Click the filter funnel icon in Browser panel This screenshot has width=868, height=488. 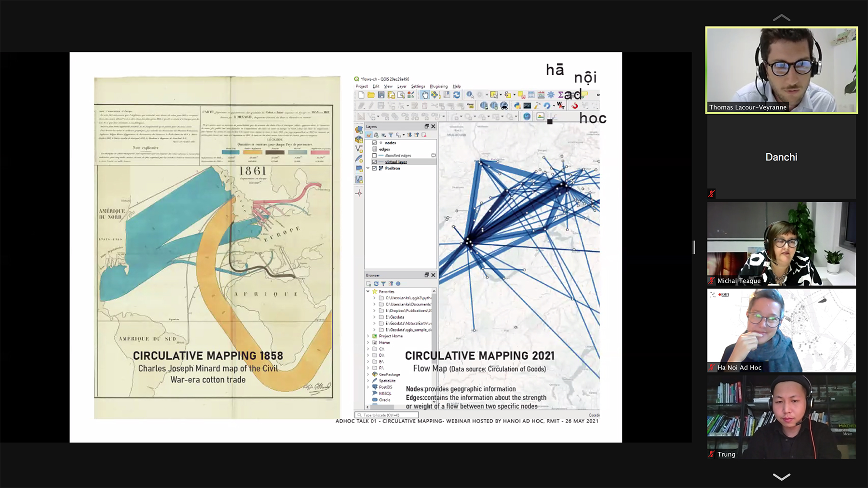point(383,284)
